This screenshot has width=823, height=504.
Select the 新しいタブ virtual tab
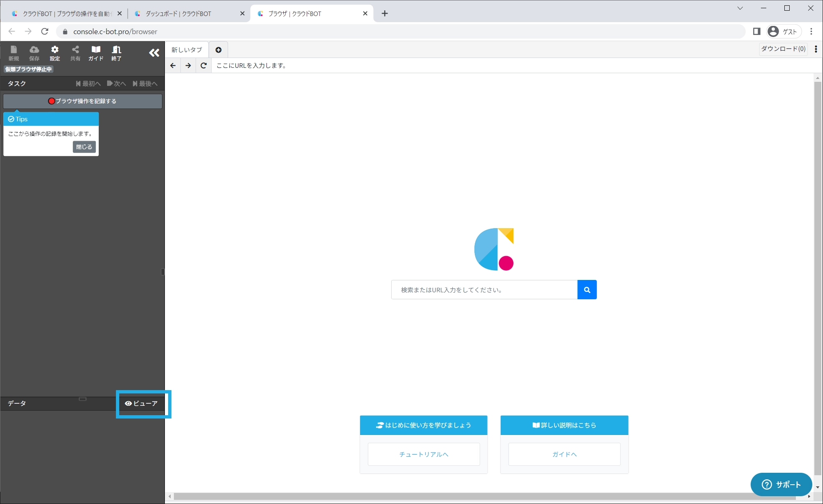point(187,50)
